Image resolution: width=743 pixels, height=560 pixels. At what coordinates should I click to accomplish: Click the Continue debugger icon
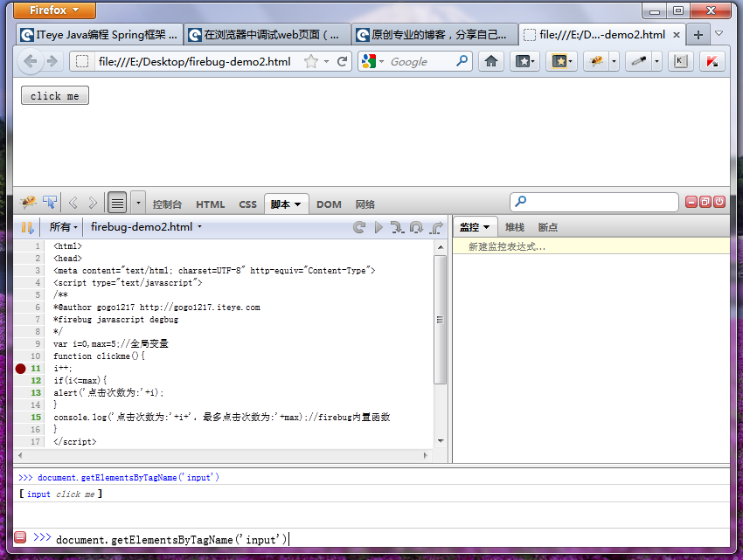(378, 227)
